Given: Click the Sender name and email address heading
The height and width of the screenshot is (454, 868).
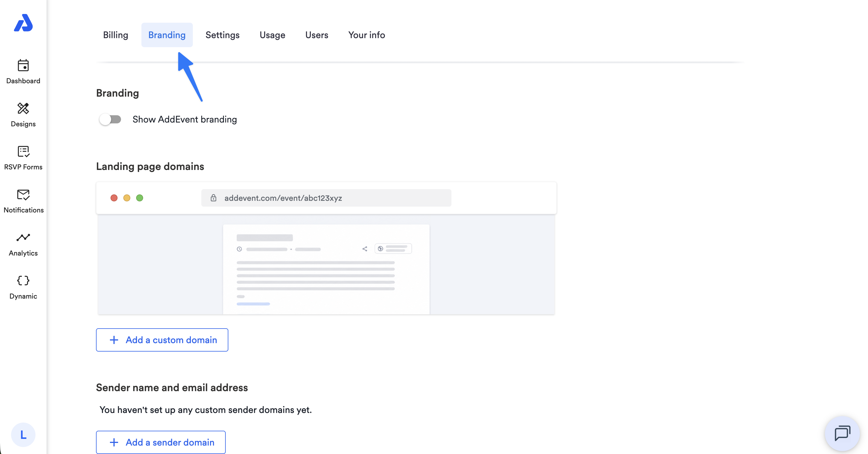Looking at the screenshot, I should [x=172, y=388].
